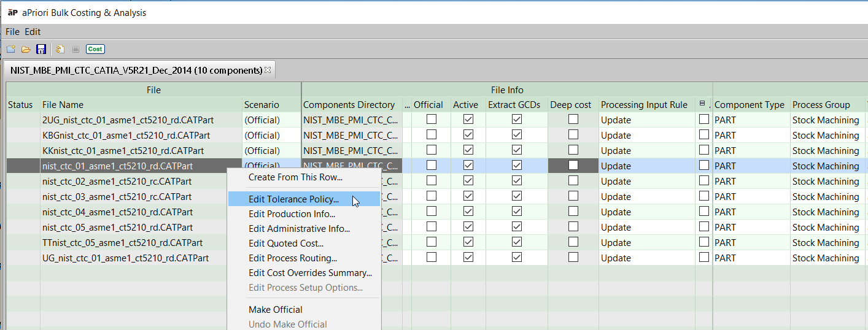Close the NIST_MBE_PMI_CTC_CATIA tab with its X
Viewport: 868px width, 330px height.
click(268, 70)
